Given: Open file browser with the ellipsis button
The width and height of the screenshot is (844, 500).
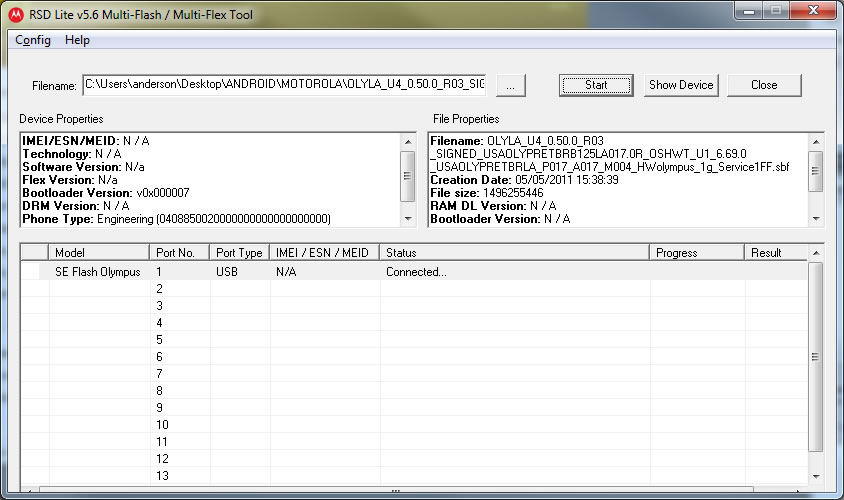Looking at the screenshot, I should click(510, 86).
